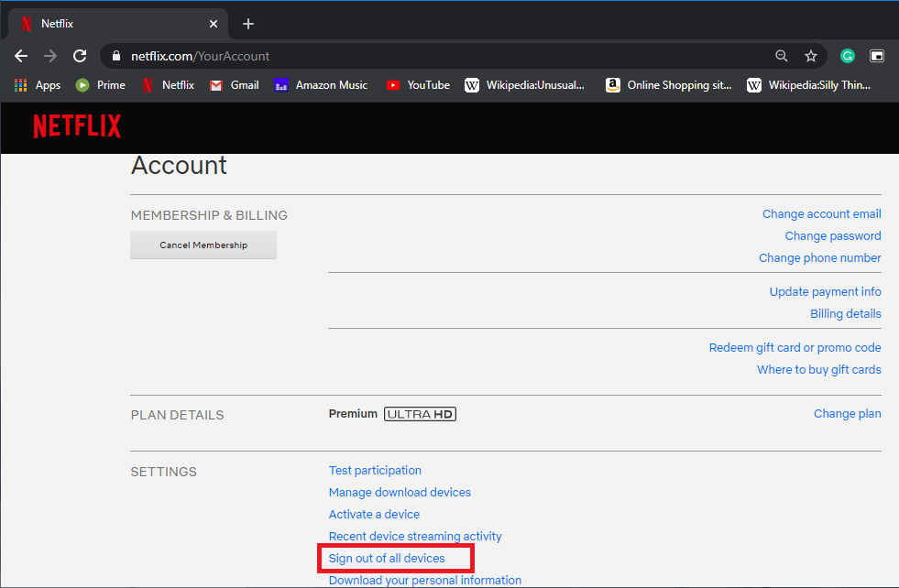This screenshot has width=899, height=588.
Task: Open Billing details link
Action: (x=846, y=313)
